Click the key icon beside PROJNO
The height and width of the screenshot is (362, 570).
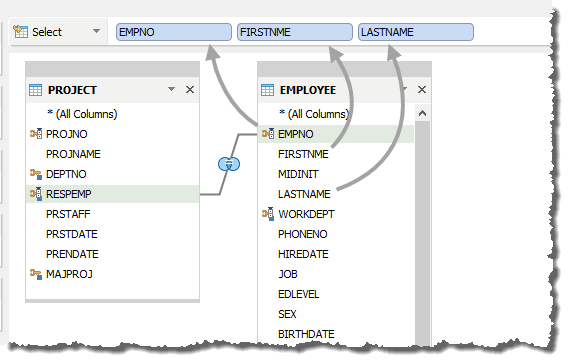(x=36, y=134)
